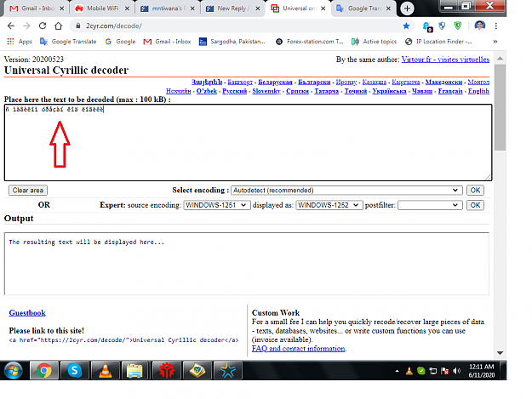Open the Guestbook link
Image resolution: width=532 pixels, height=399 pixels.
point(27,312)
